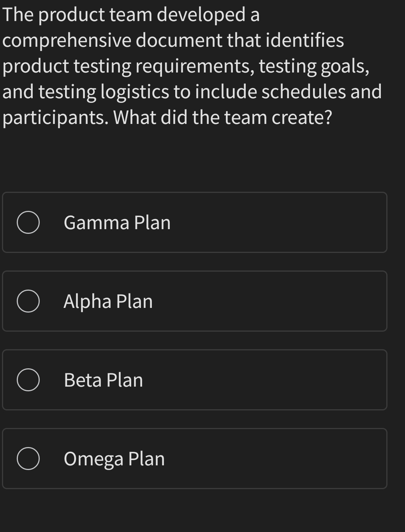Image resolution: width=405 pixels, height=532 pixels.
Task: Click the word 'comprehensive' in the question
Action: 67,41
